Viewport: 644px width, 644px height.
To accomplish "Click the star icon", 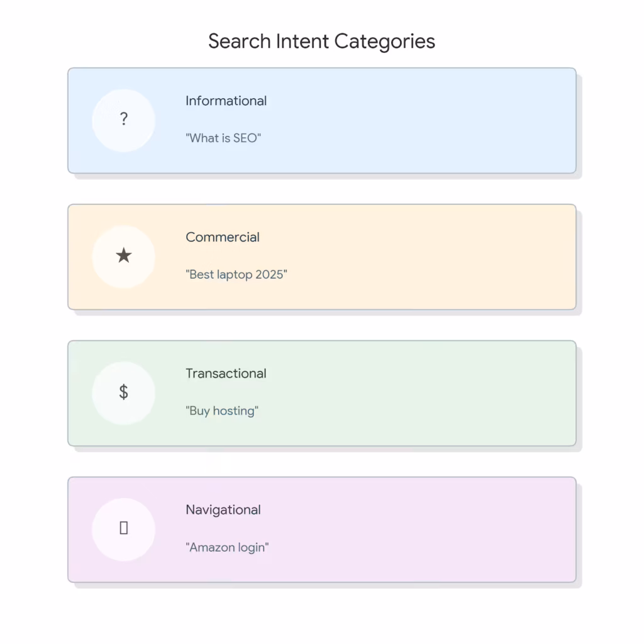I will (124, 255).
